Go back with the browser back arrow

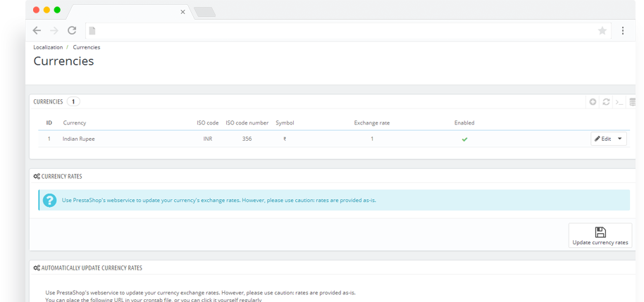(37, 30)
